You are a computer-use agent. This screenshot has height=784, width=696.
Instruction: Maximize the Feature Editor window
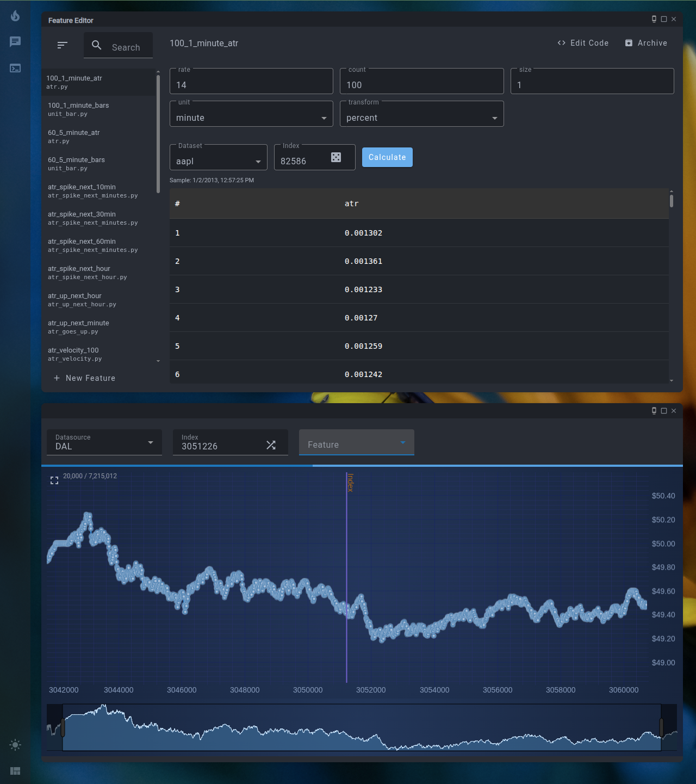click(x=664, y=19)
